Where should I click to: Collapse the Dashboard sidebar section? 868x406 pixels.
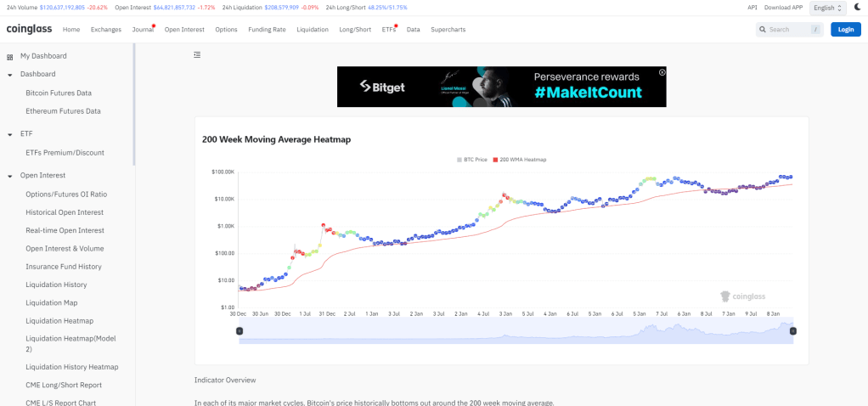(9, 75)
